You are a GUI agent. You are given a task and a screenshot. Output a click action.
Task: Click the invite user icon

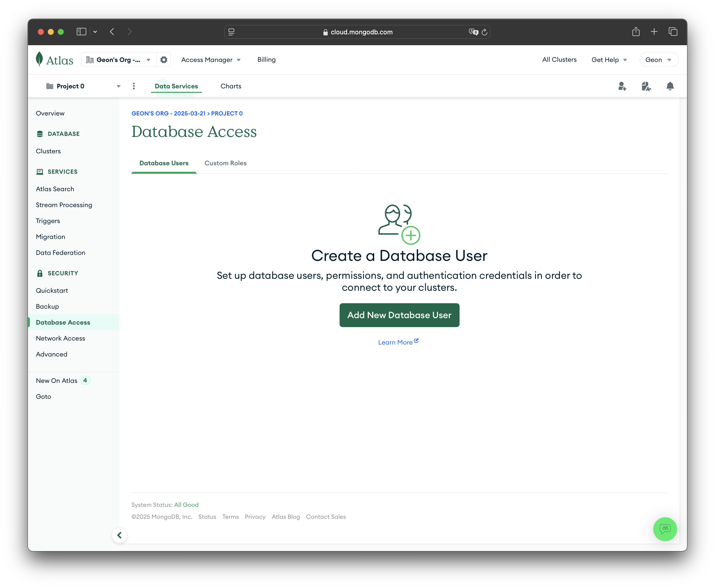coord(622,86)
